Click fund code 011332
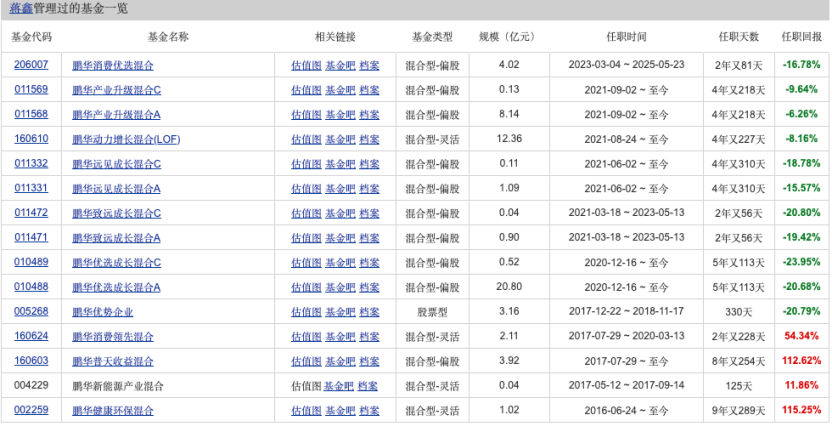The image size is (832, 432). tap(31, 164)
